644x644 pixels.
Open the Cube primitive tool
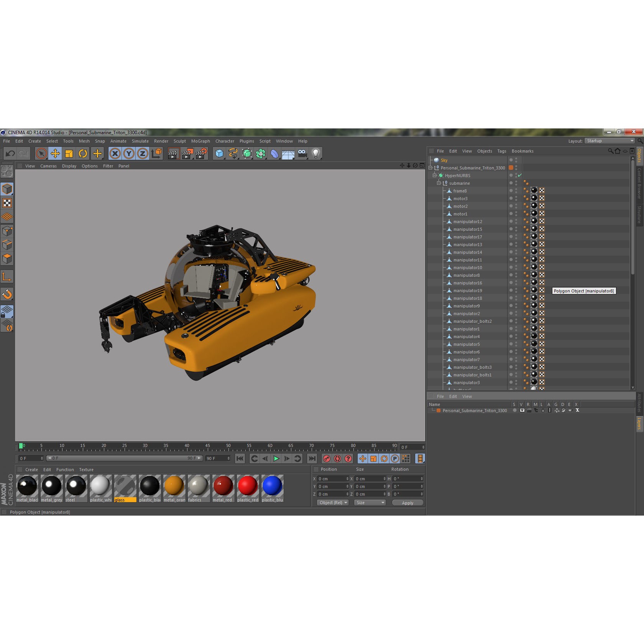(219, 153)
